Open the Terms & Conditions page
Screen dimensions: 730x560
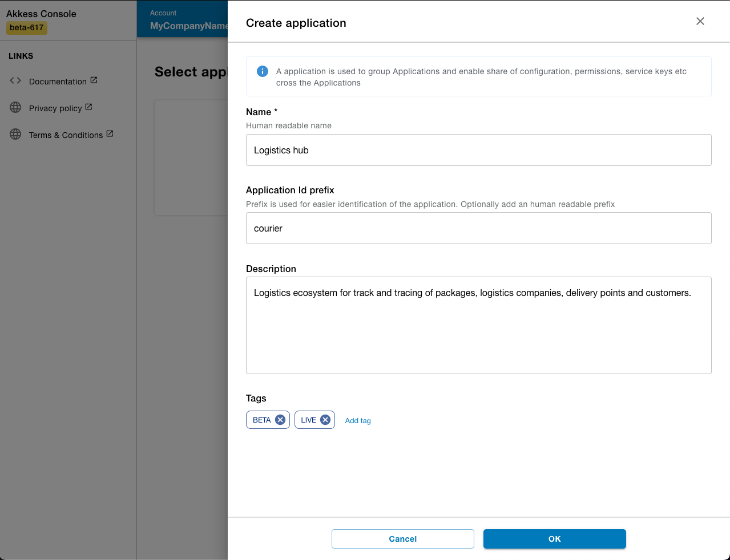point(66,135)
